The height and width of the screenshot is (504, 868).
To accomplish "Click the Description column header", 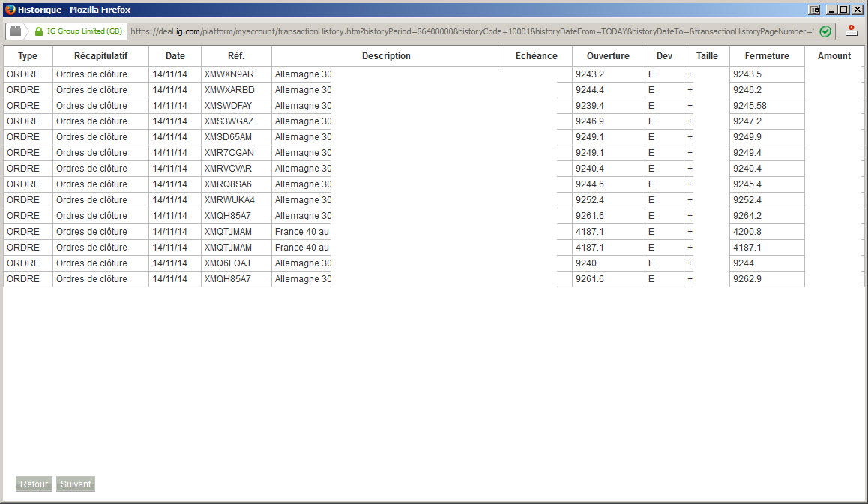I will pos(386,56).
